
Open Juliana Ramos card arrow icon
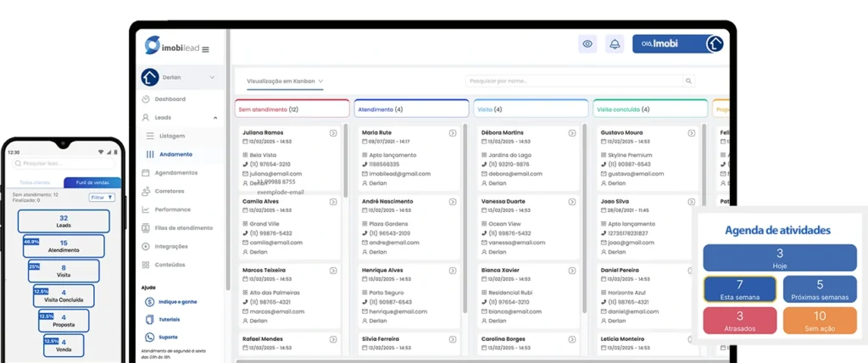point(333,133)
